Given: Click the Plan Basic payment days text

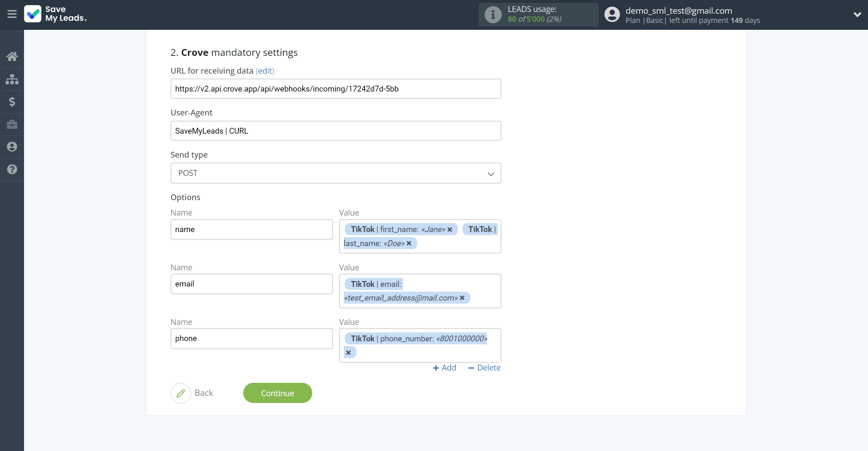Looking at the screenshot, I should 693,21.
